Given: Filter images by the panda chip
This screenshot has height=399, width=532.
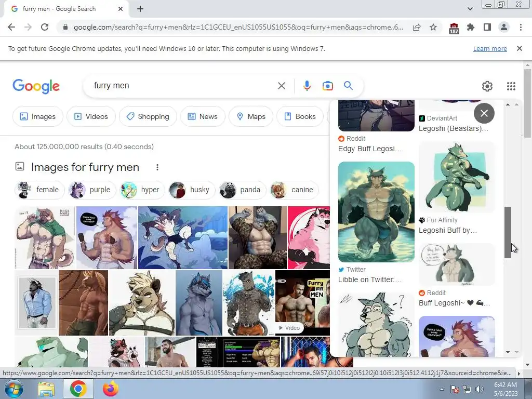Looking at the screenshot, I should click(243, 190).
